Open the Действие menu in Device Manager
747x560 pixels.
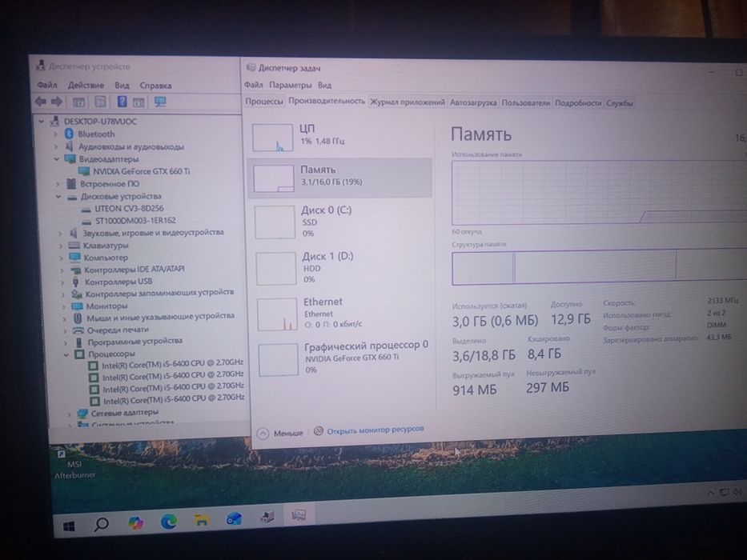(86, 86)
